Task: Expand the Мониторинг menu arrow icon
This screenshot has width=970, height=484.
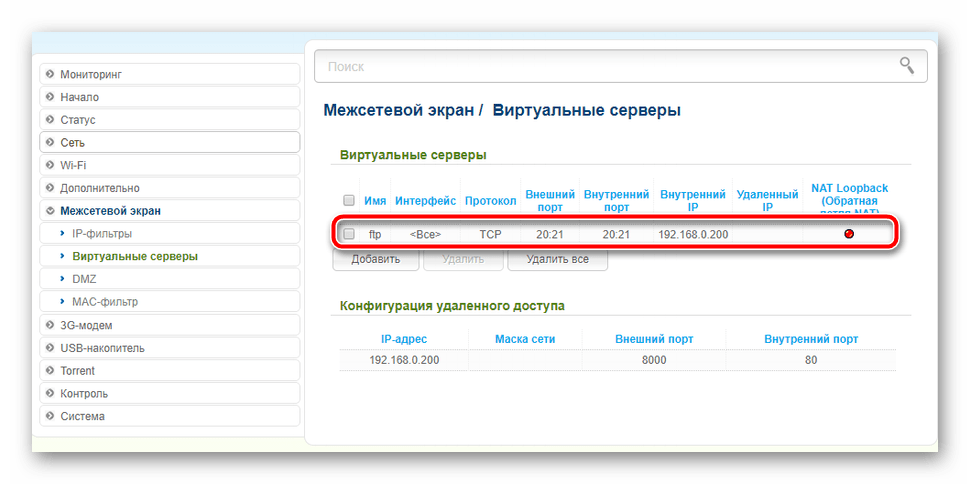Action: [x=50, y=75]
